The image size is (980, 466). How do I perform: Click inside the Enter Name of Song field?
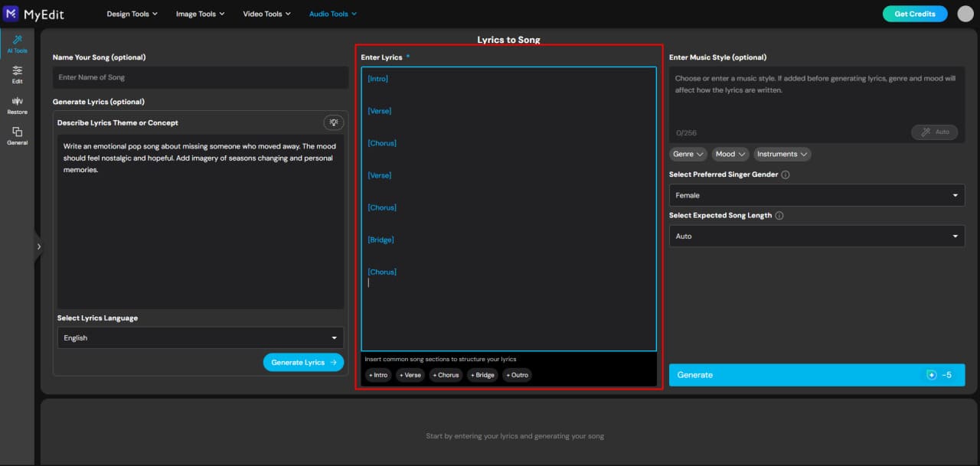coord(200,77)
